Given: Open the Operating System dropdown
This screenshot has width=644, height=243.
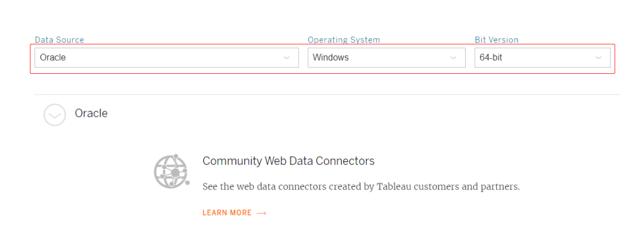Looking at the screenshot, I should click(x=386, y=58).
